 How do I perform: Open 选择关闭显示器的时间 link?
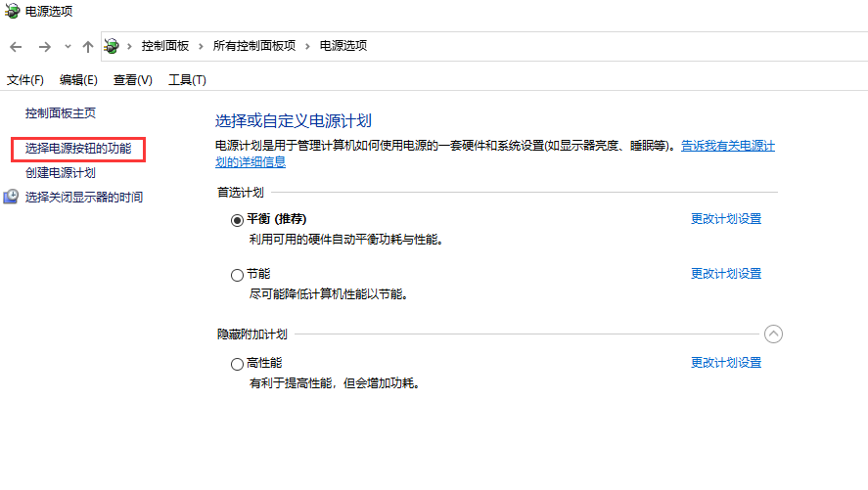[84, 198]
